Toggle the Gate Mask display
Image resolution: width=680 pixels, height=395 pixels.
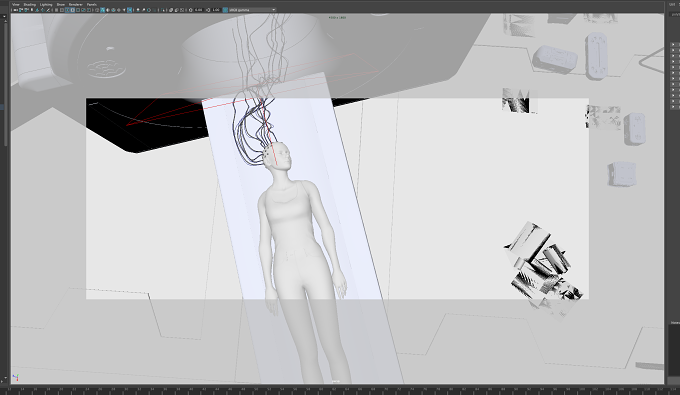coord(72,10)
